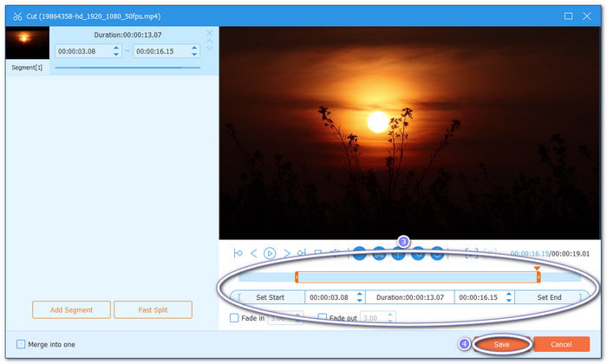
Task: Click the 00:00:19.01 total time text
Action: click(571, 254)
